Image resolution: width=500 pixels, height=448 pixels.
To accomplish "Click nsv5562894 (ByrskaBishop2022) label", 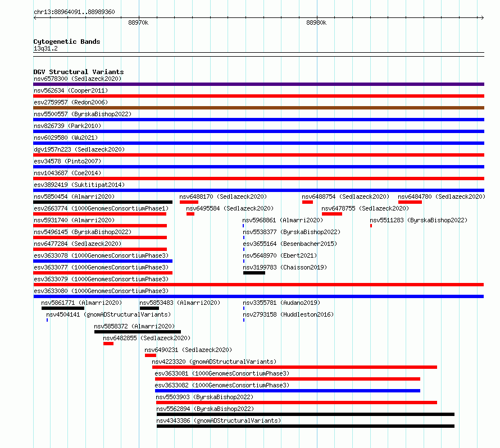I will (205, 409).
